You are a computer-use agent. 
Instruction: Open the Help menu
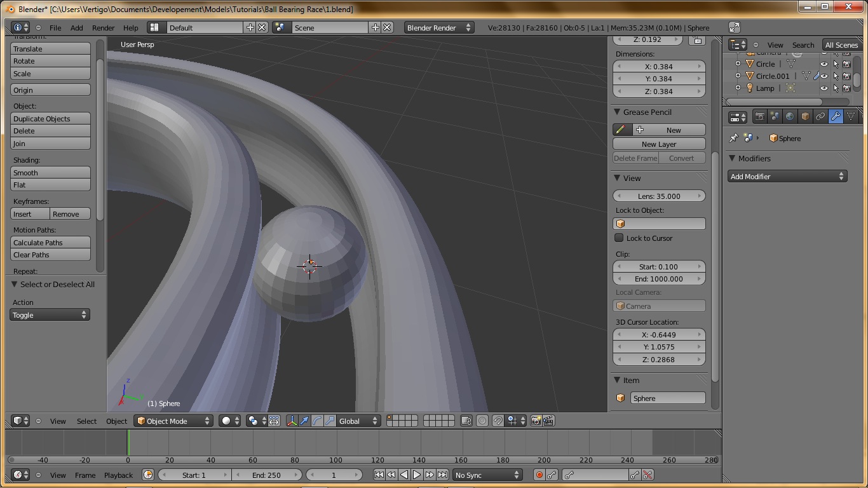pos(130,28)
